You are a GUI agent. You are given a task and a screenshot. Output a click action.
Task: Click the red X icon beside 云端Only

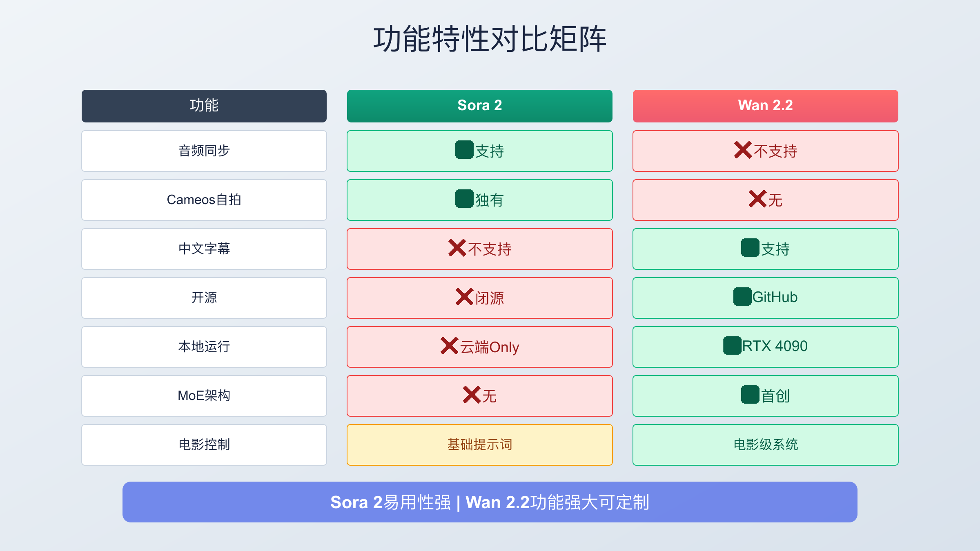(449, 346)
